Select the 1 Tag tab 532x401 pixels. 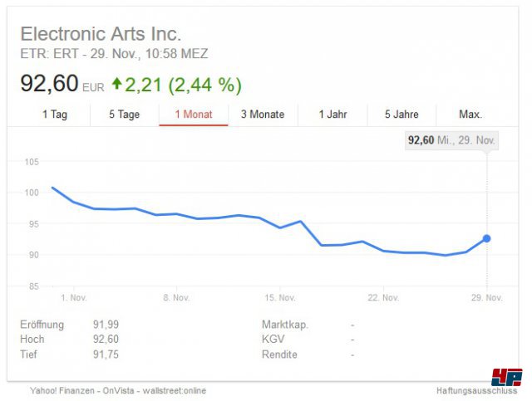(55, 115)
